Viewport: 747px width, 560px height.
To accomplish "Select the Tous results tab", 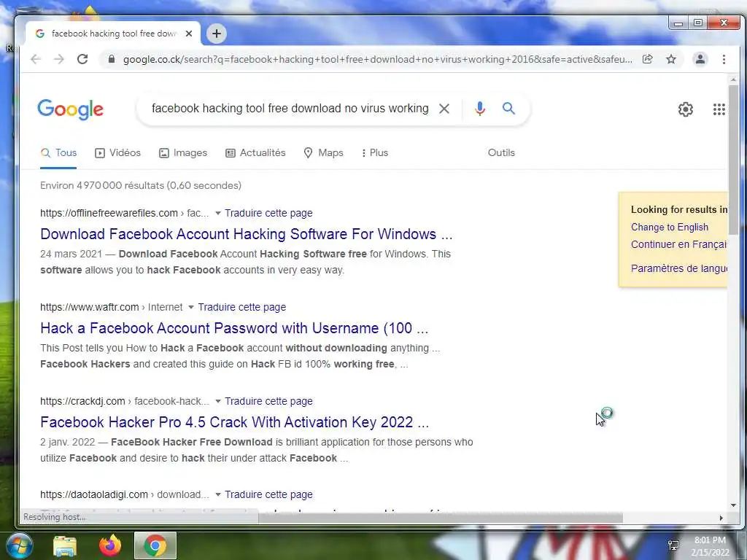I will click(x=58, y=153).
